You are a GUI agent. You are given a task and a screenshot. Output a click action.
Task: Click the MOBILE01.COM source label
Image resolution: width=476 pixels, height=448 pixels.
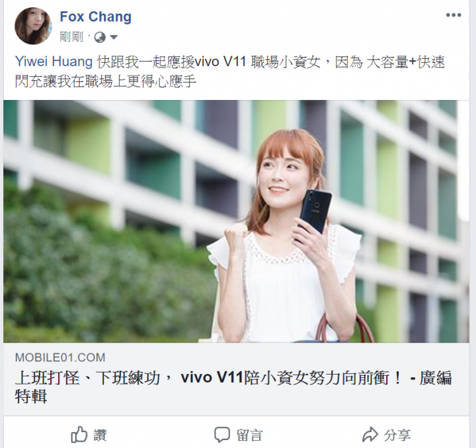[x=60, y=357]
